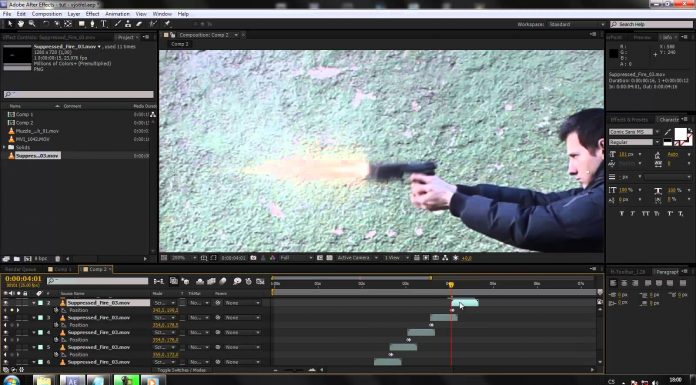Toggle Position stopwatch on layer 3

(56, 325)
